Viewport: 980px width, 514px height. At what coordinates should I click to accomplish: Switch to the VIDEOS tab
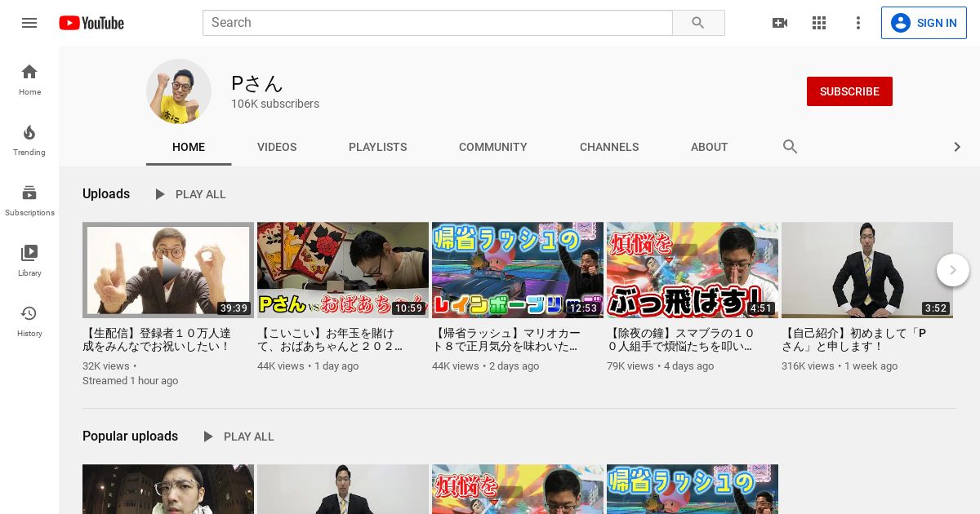point(277,147)
